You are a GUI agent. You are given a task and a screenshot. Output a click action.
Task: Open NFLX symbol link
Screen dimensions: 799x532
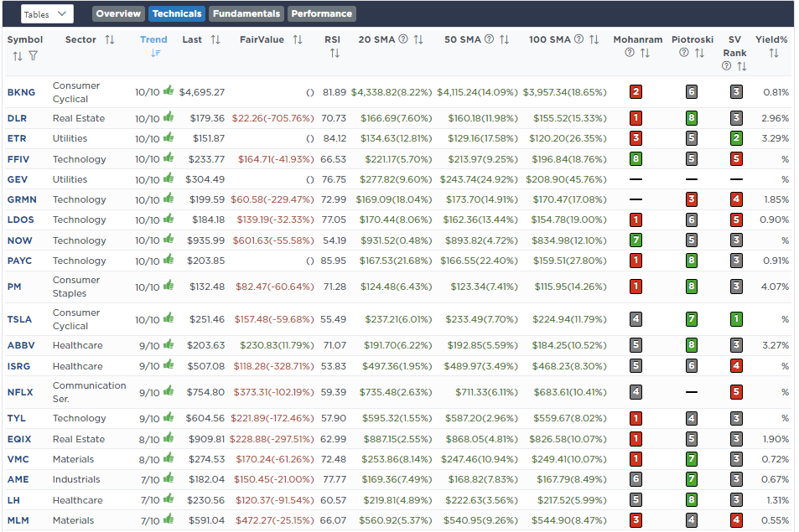click(x=20, y=392)
